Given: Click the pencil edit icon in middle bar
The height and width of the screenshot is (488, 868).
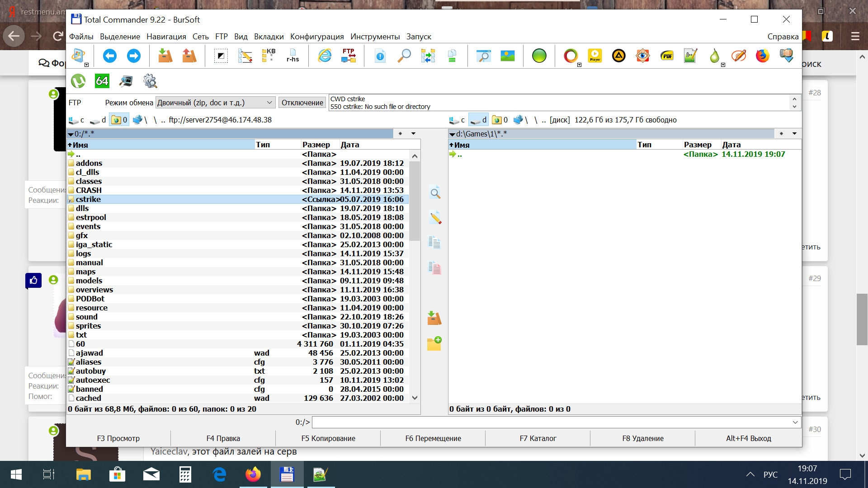Looking at the screenshot, I should tap(435, 218).
